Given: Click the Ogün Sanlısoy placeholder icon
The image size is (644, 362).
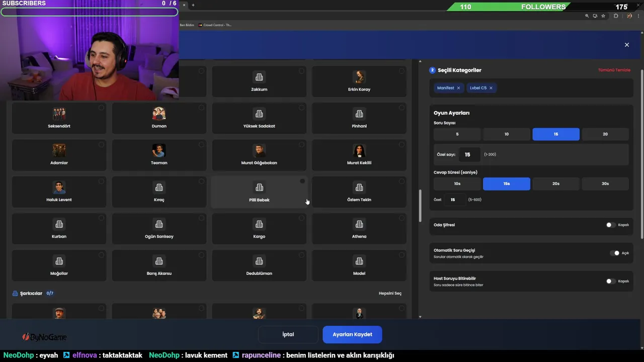Looking at the screenshot, I should click(159, 224).
